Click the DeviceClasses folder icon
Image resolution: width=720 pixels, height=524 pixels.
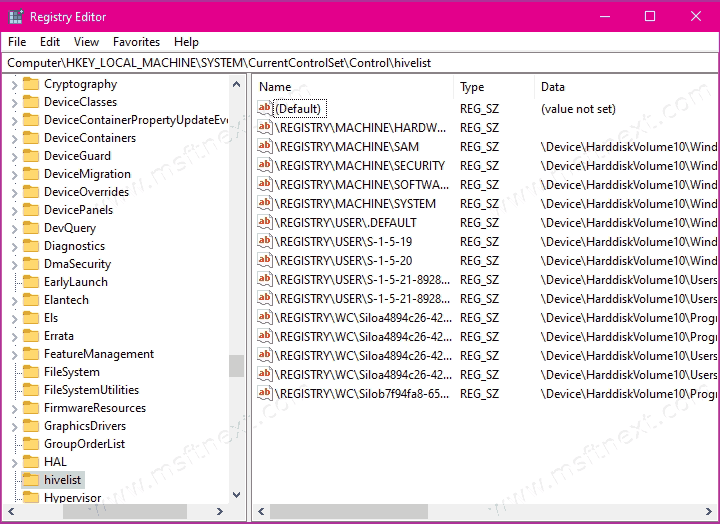(31, 102)
